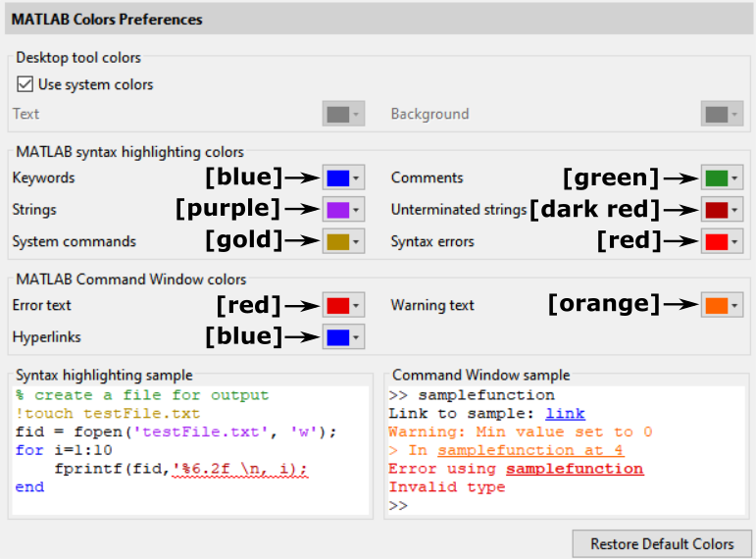The image size is (756, 559).
Task: Click the Error text label
Action: pyautogui.click(x=41, y=305)
